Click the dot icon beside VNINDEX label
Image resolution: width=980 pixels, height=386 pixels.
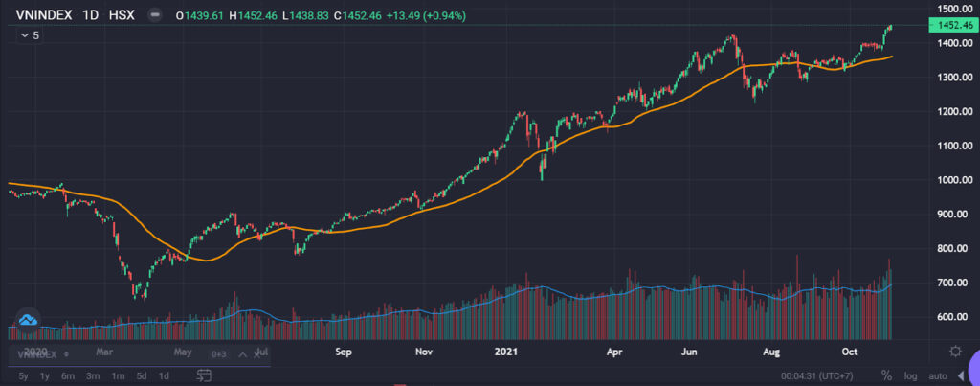coord(66,354)
